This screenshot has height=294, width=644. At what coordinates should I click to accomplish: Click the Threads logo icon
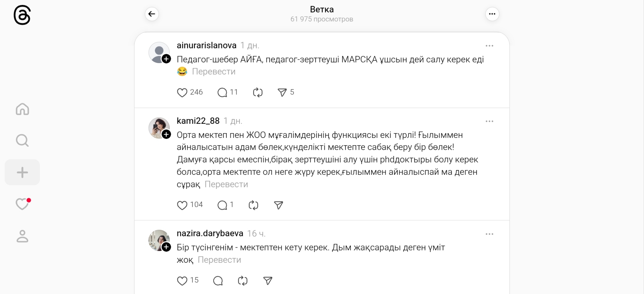point(22,16)
